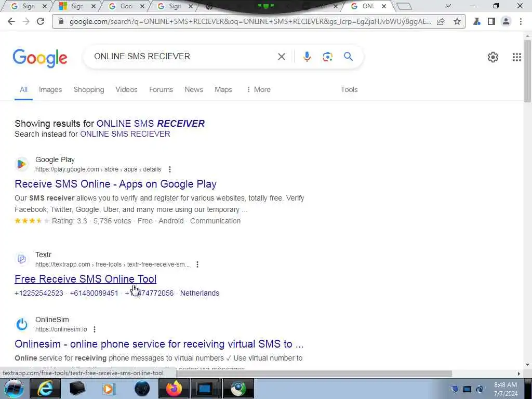532x399 pixels.
Task: Click the play.google.com breadcrumb URL
Action: [x=98, y=169]
